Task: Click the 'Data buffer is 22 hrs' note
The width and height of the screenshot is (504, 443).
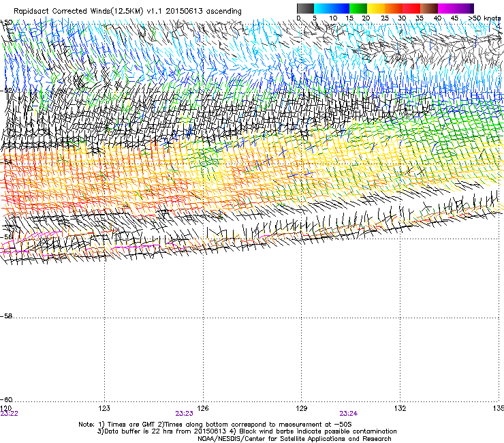Action: coord(247,431)
